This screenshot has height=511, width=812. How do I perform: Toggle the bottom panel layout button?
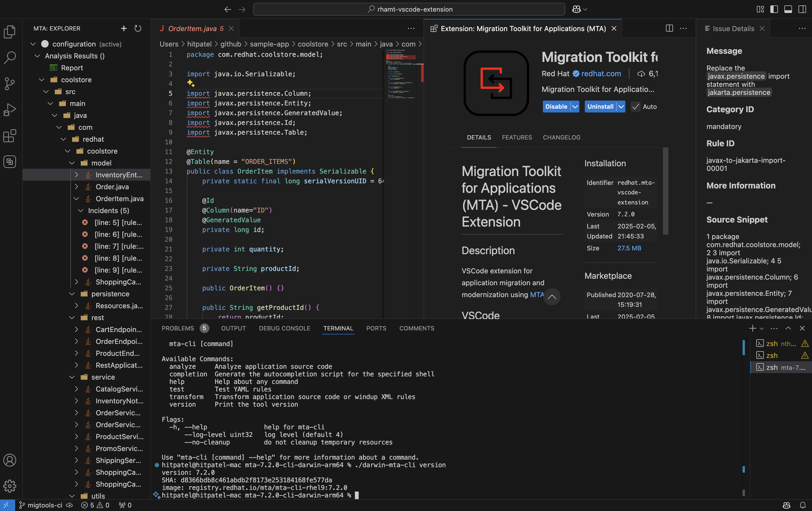click(x=788, y=9)
